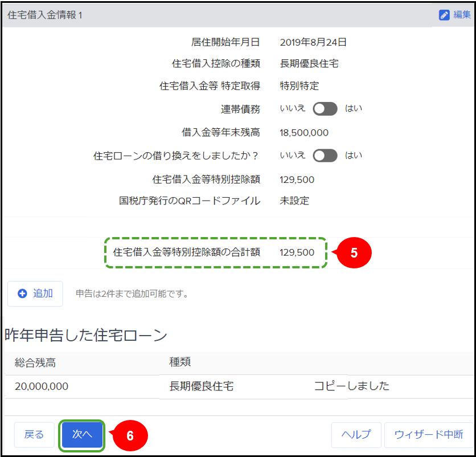Click the 20,000,000 balance cell in table
This screenshot has height=457, width=476.
click(42, 386)
